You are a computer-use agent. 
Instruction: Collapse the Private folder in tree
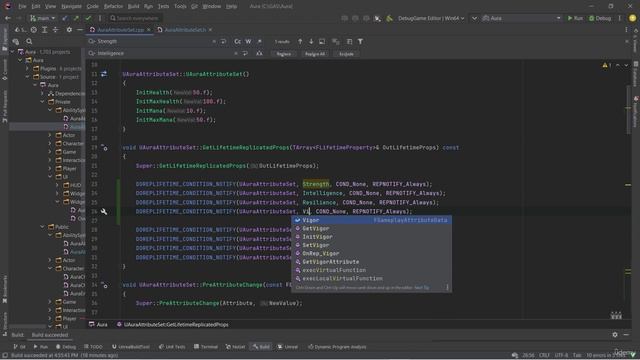pos(42,102)
